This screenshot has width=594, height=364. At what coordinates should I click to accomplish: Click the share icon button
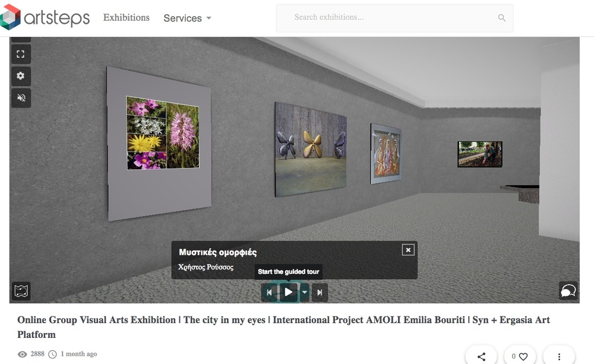[481, 356]
